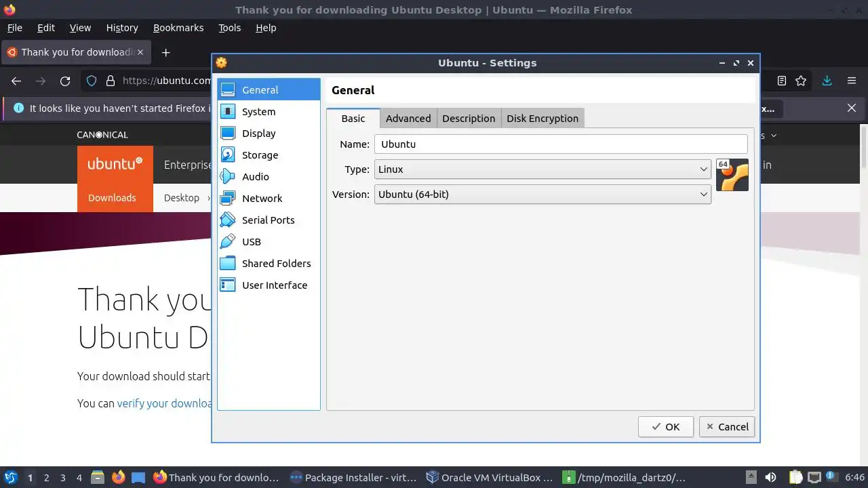Click the Firefox forward arrow
Viewport: 868px width, 488px height.
[x=41, y=81]
